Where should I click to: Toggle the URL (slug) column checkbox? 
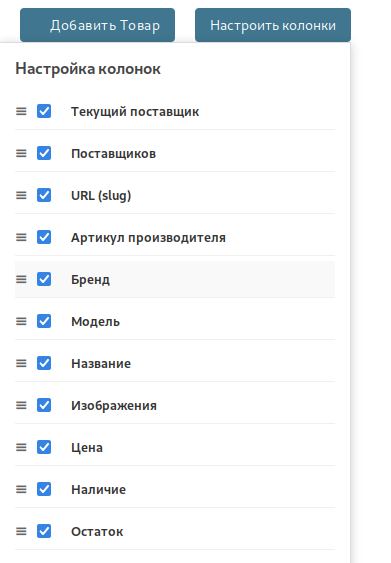(x=44, y=195)
